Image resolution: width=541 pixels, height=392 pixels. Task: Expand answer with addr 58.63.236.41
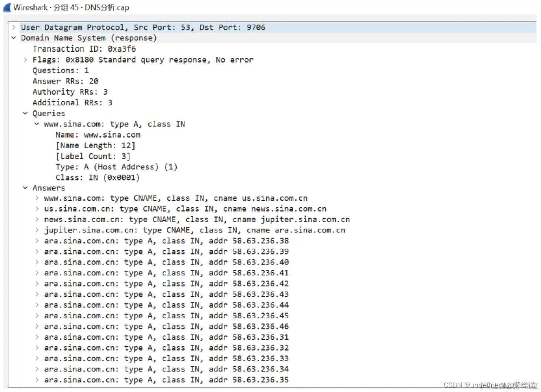37,273
